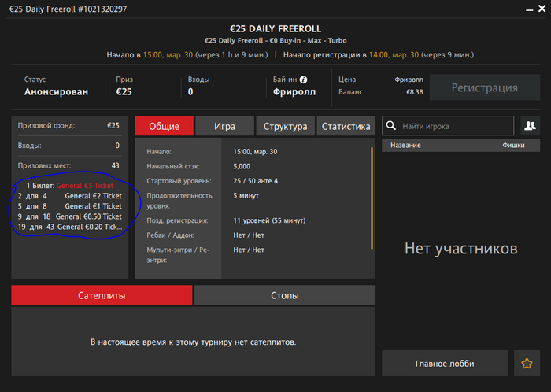Image resolution: width=551 pixels, height=392 pixels.
Task: Click the search magnifier icon
Action: coord(390,126)
